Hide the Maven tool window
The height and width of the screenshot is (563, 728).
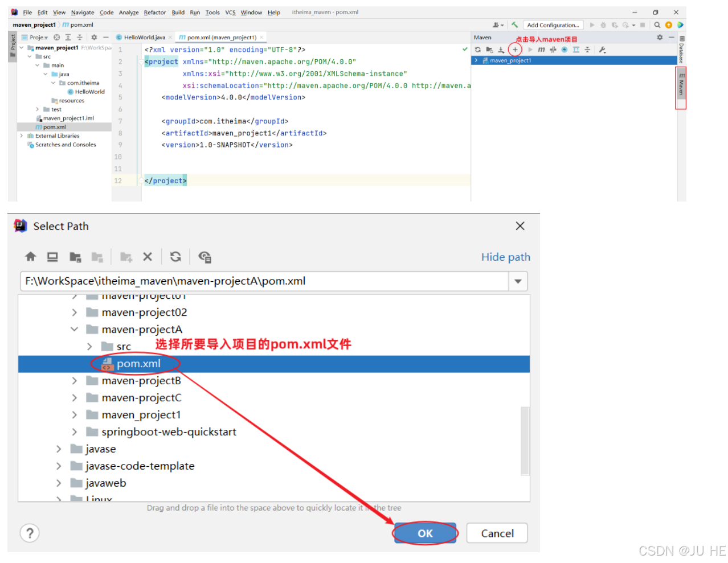(672, 37)
